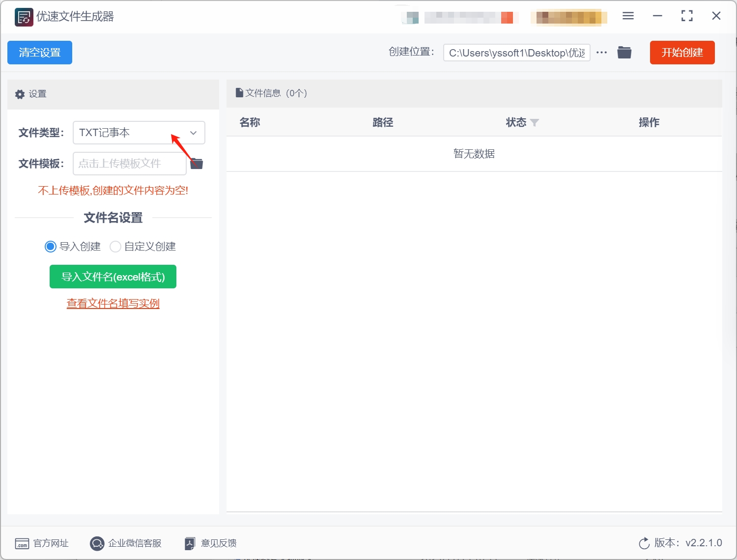
Task: Select the 自定义创建 radio option
Action: click(x=115, y=247)
